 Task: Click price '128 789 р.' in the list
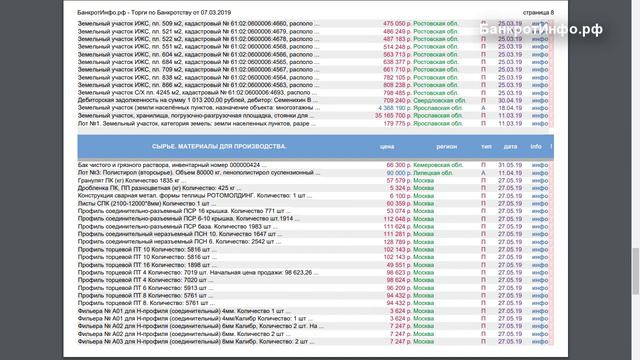pyautogui.click(x=397, y=242)
